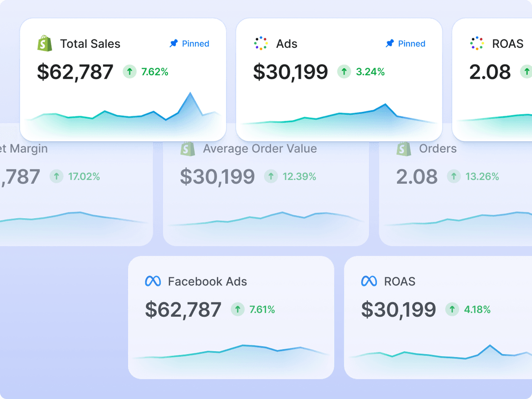Click the colorful dots icon on Ads card
Screen dimensions: 532x399
[261, 43]
